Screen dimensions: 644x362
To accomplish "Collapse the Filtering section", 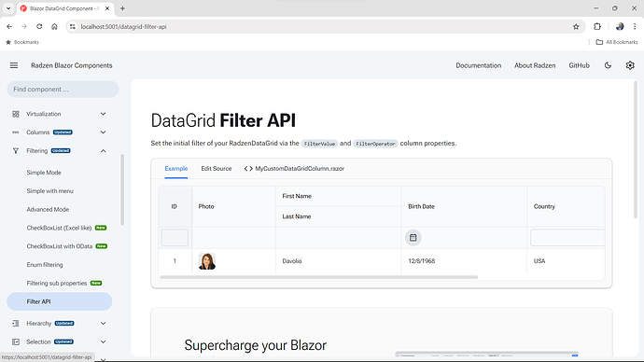I will point(103,150).
